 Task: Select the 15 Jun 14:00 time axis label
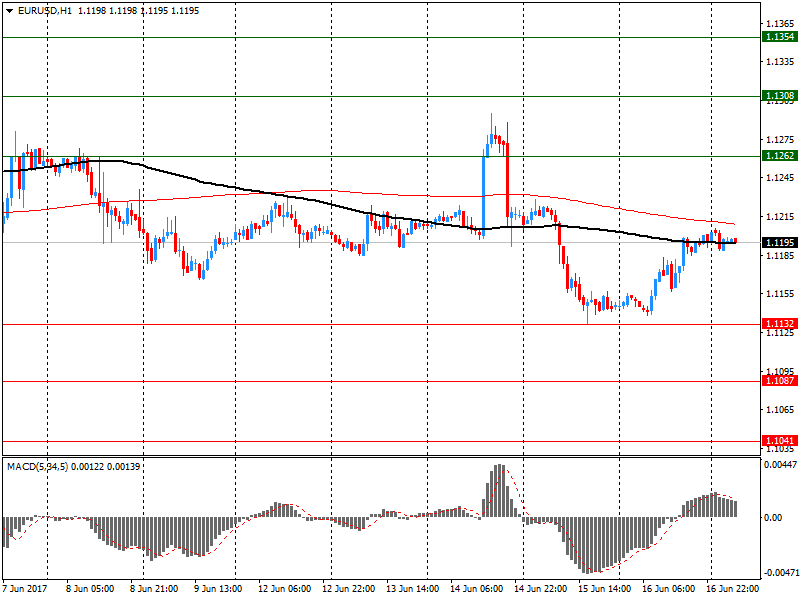click(x=605, y=588)
